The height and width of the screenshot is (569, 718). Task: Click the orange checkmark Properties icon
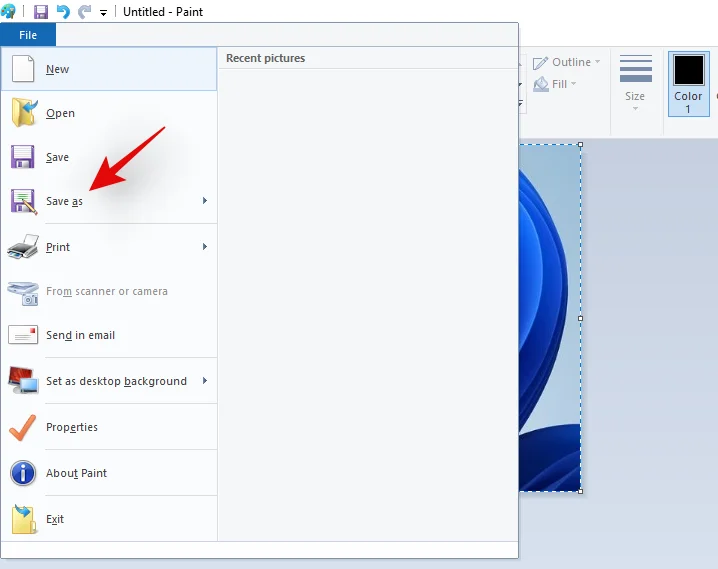coord(22,428)
